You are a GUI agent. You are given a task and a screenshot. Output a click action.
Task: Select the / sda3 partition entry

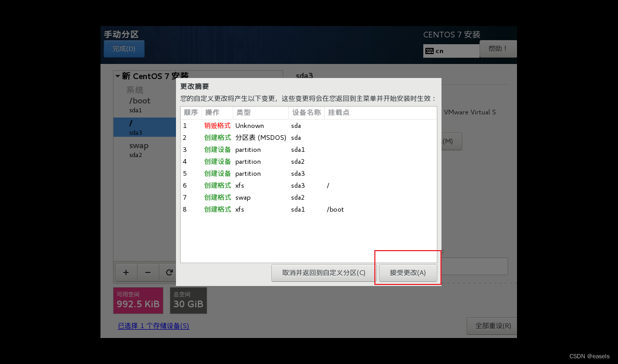pyautogui.click(x=145, y=127)
